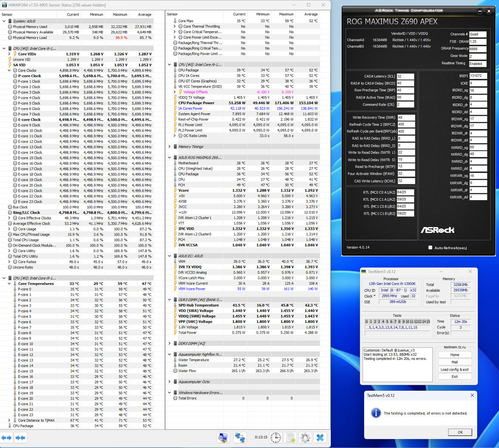
Task: Click the TestMem5 log text area
Action: [397, 364]
